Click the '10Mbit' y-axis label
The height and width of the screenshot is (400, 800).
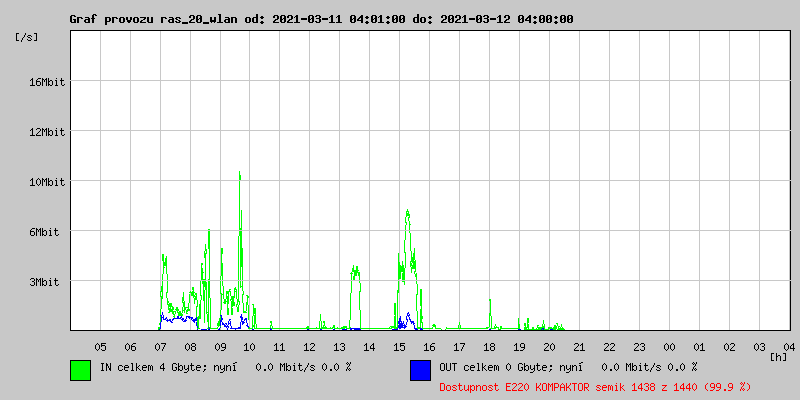[x=47, y=182]
